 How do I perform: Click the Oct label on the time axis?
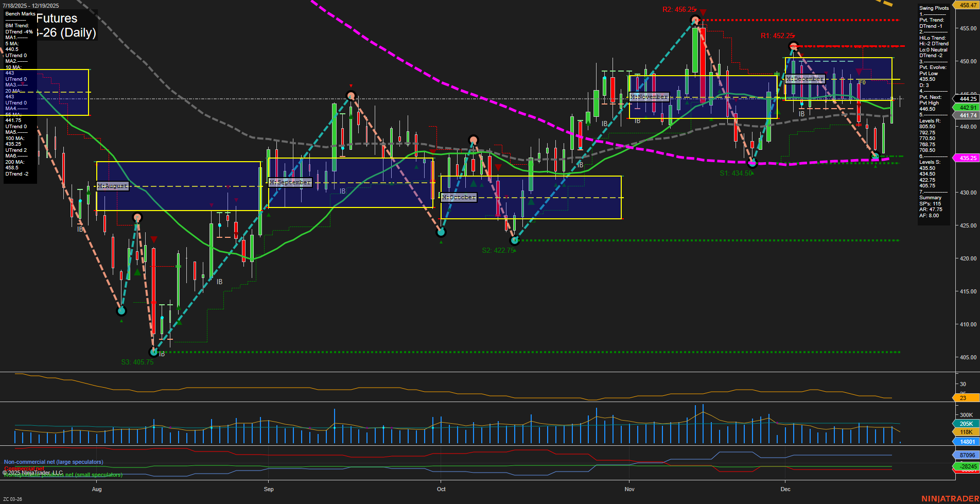click(x=441, y=489)
